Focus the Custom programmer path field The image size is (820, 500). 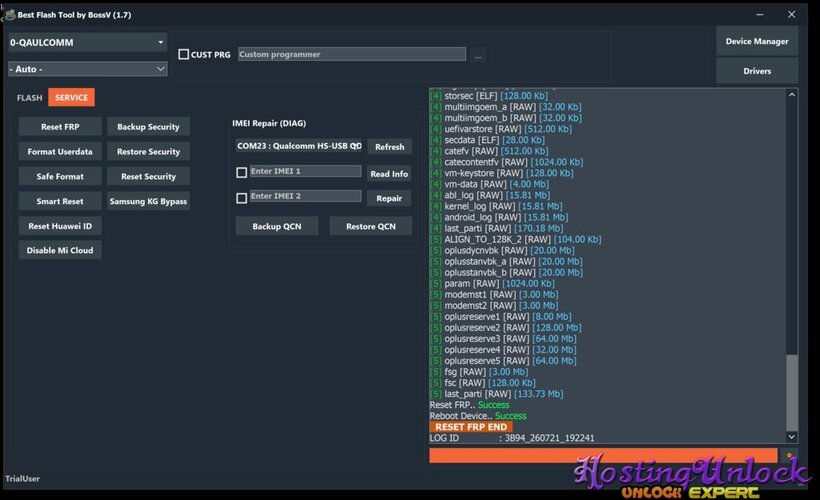pyautogui.click(x=352, y=54)
